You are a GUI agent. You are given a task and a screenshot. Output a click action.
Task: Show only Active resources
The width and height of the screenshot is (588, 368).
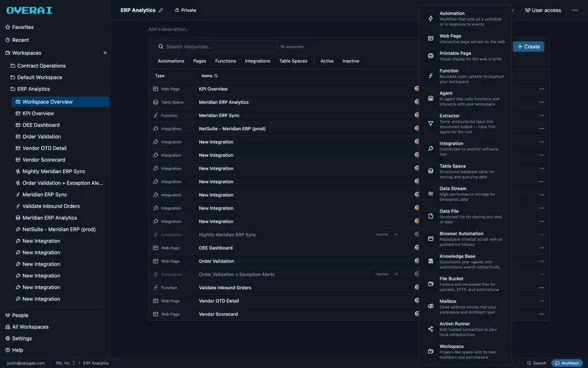[327, 61]
